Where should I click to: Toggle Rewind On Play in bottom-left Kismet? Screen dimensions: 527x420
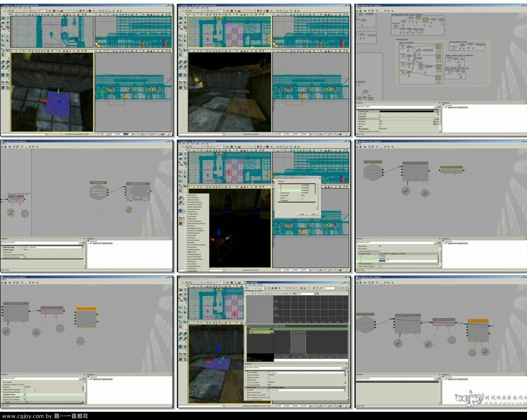point(25,394)
